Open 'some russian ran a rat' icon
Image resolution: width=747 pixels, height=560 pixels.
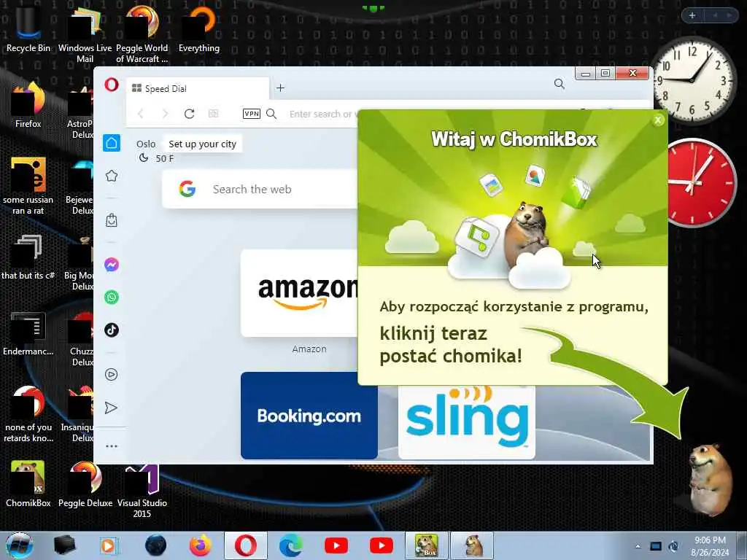pyautogui.click(x=28, y=186)
